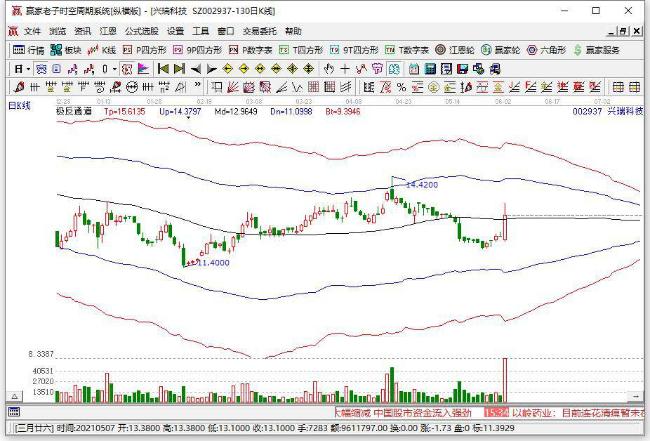
Task: Open the 9T四方形 tool
Action: coord(354,50)
